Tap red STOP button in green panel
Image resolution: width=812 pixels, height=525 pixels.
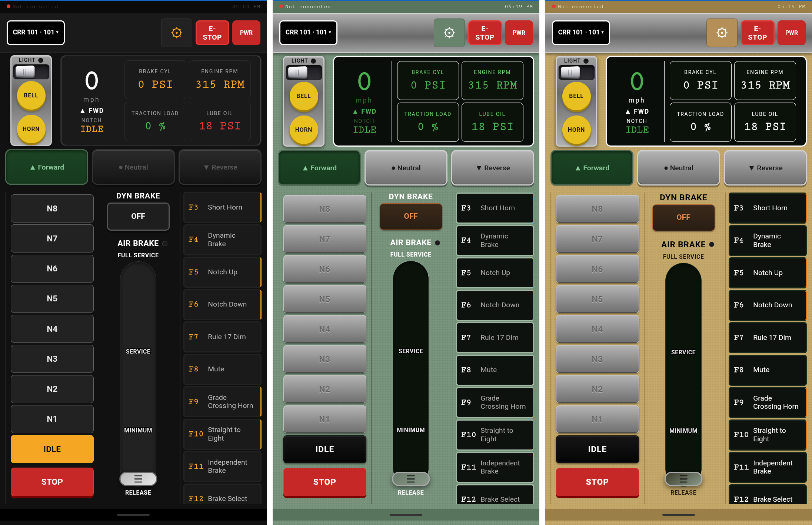[325, 482]
